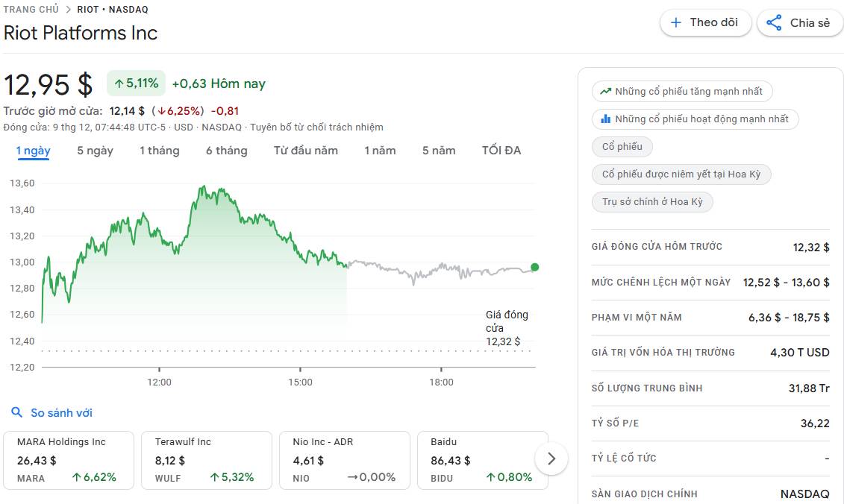Image resolution: width=844 pixels, height=504 pixels.
Task: Click the Giá đóng cửa 12,32 $ chart annotation
Action: (x=507, y=327)
